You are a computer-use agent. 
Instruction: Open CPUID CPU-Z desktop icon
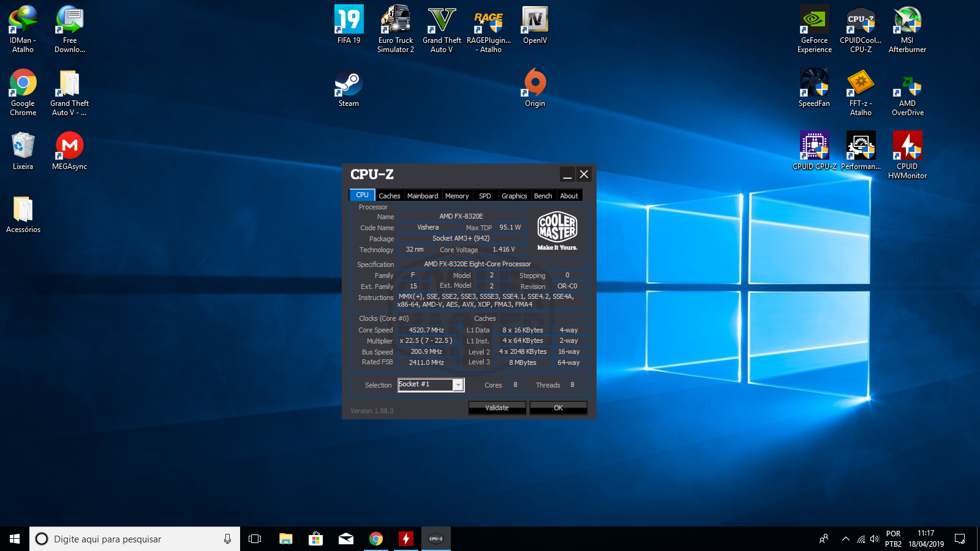coord(815,151)
